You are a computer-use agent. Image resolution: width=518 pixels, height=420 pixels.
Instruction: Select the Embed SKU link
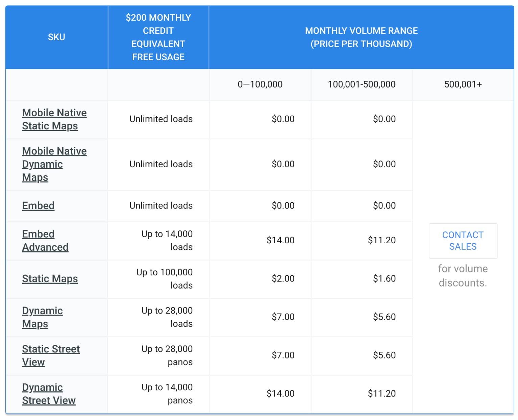point(38,206)
